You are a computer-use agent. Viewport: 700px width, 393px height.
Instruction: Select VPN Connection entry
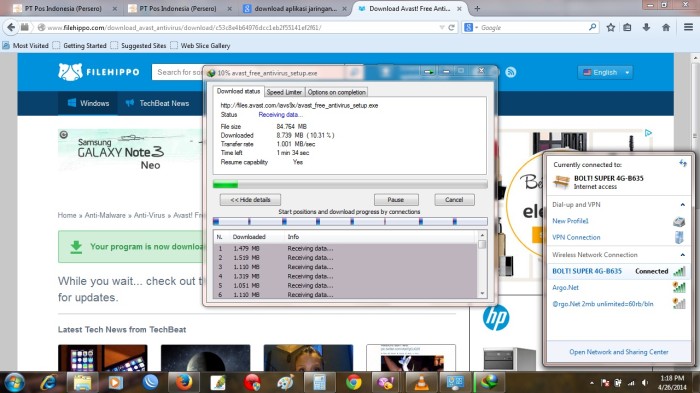(576, 238)
